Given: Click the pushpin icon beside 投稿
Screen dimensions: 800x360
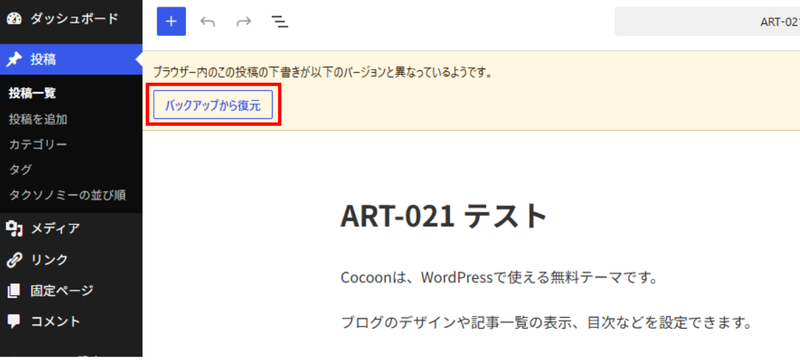Looking at the screenshot, I should [14, 60].
